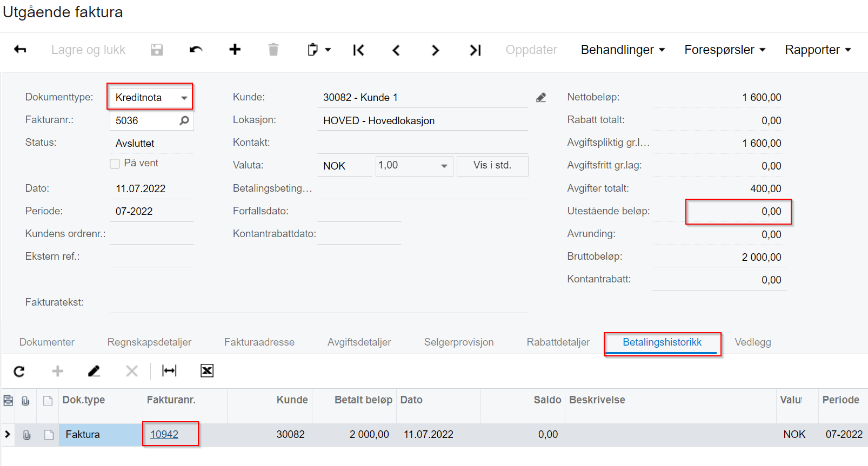Image resolution: width=868 pixels, height=466 pixels.
Task: Click the grid column settings header icon
Action: point(8,400)
